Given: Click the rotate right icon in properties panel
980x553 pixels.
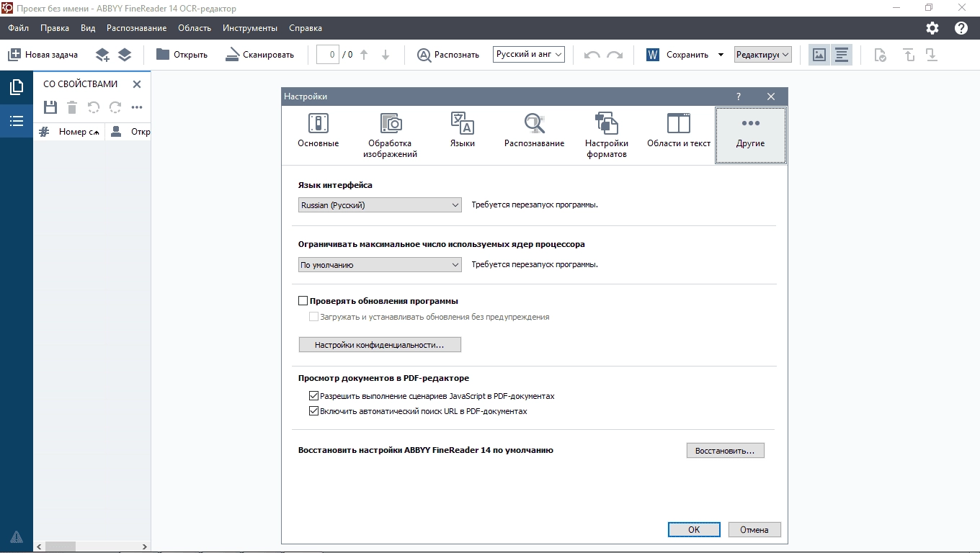Looking at the screenshot, I should pyautogui.click(x=115, y=107).
